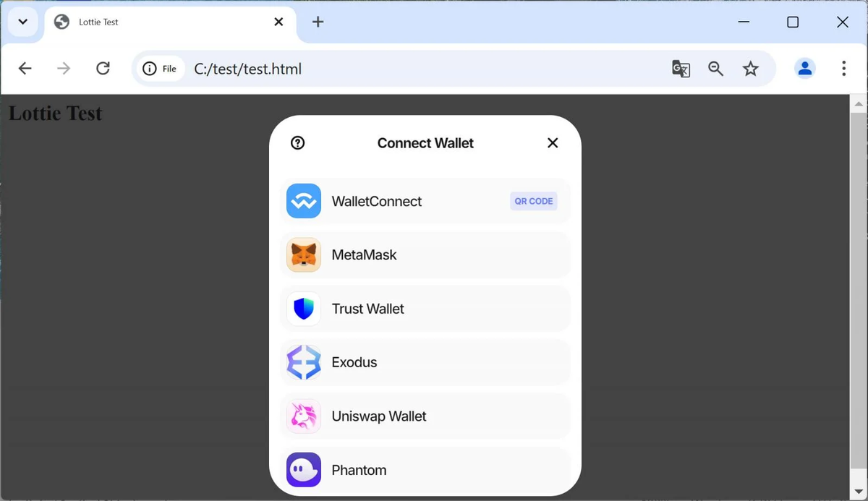The height and width of the screenshot is (501, 868).
Task: Expand the tab search dropdown arrow
Action: point(22,22)
